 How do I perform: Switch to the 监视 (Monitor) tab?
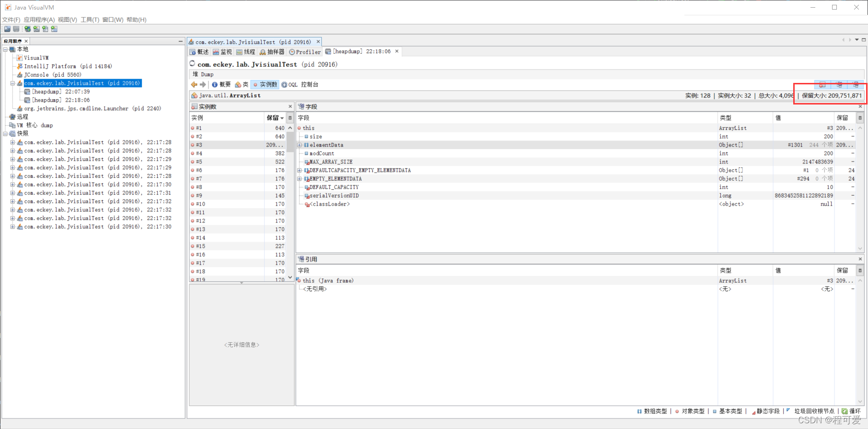(222, 52)
